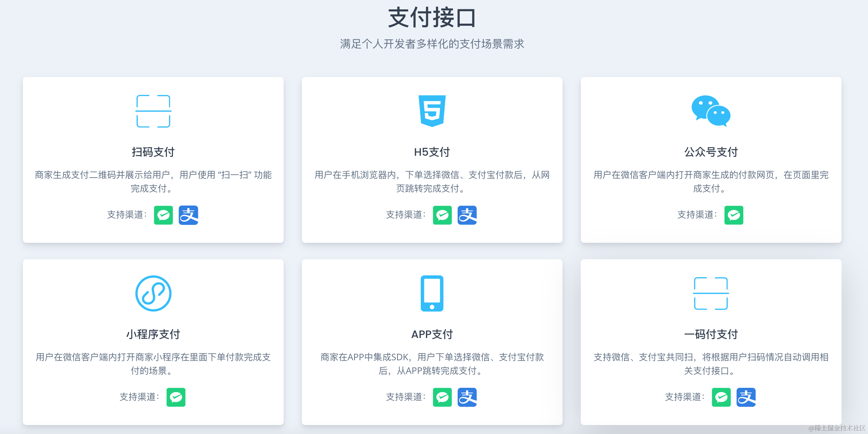This screenshot has height=434, width=868.
Task: Click WeChat Pay icon under 扫码支付
Action: 163,215
